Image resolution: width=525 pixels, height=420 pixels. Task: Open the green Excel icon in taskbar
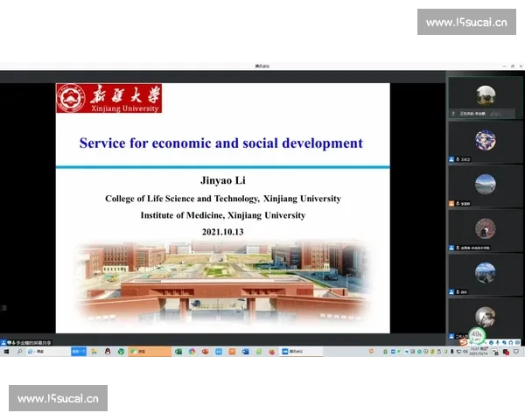click(x=178, y=352)
